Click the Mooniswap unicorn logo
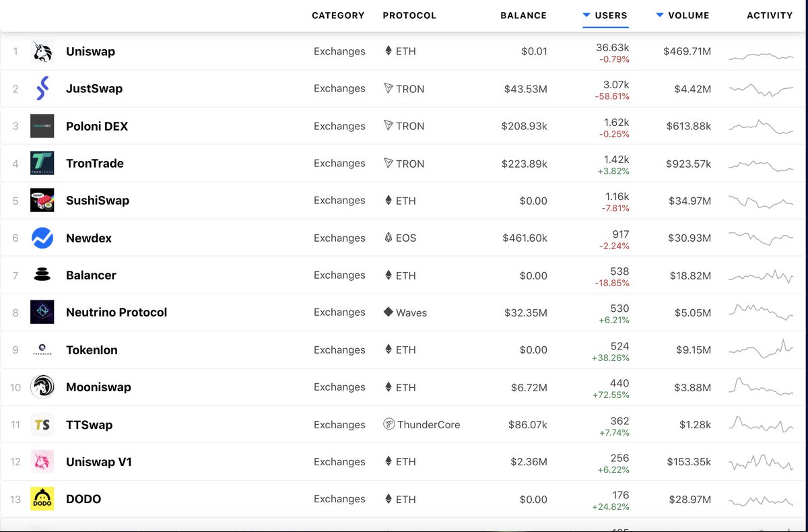The height and width of the screenshot is (532, 808). coord(42,387)
